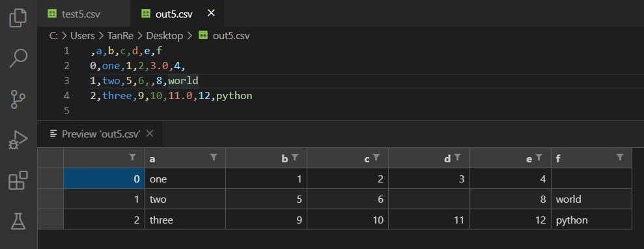Click the filter icon on column f
This screenshot has width=644, height=249.
[620, 157]
